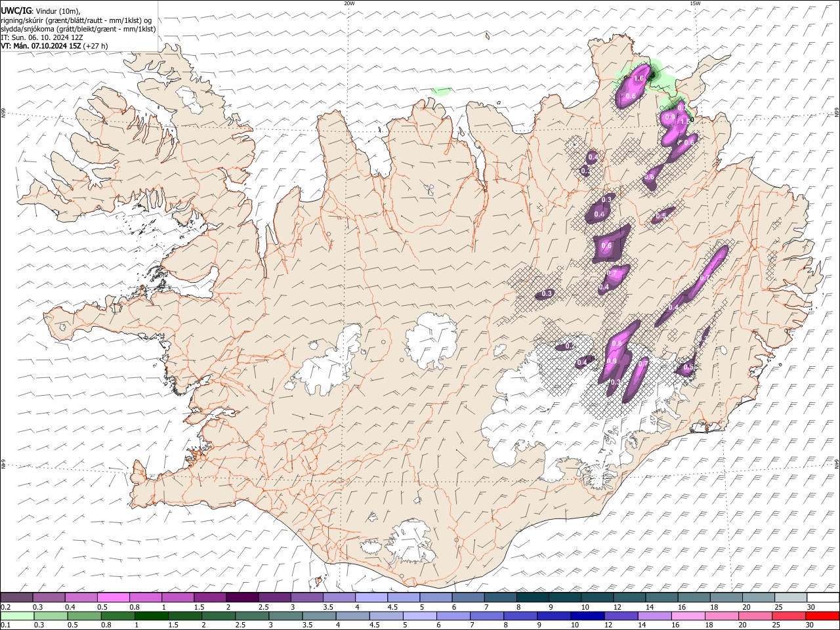This screenshot has height=630, width=840.
Task: Select the darkest green 1 swatch in the rain scale
Action: (151, 616)
